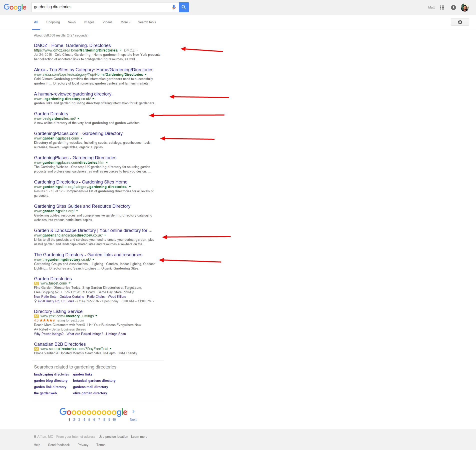Open Gardening Sites Guides and Resource Directory
The height and width of the screenshot is (450, 476).
click(x=82, y=206)
